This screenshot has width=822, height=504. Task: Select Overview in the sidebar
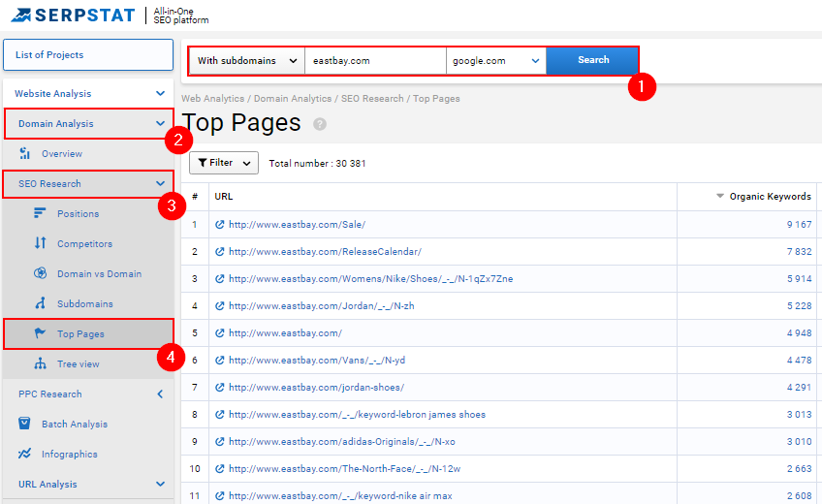[x=62, y=153]
